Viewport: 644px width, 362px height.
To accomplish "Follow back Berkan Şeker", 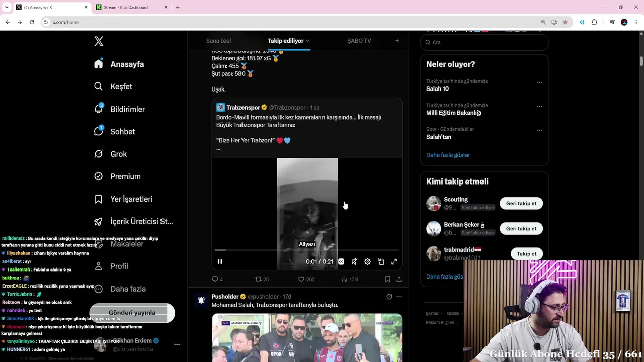I will 521,229.
